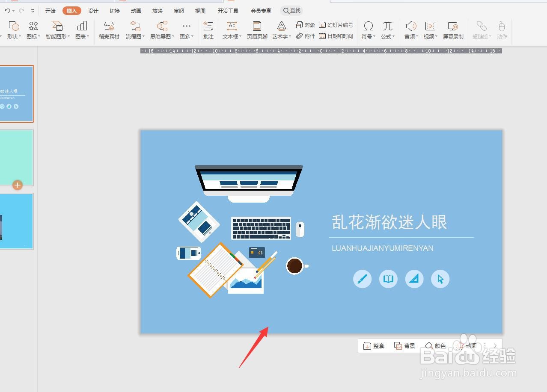Switch to the 设计 tab
This screenshot has width=547, height=392.
click(x=93, y=11)
